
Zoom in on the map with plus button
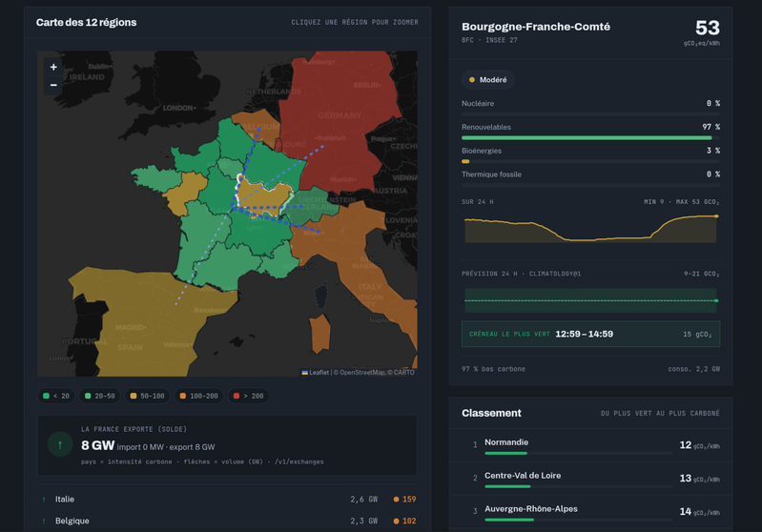(53, 67)
